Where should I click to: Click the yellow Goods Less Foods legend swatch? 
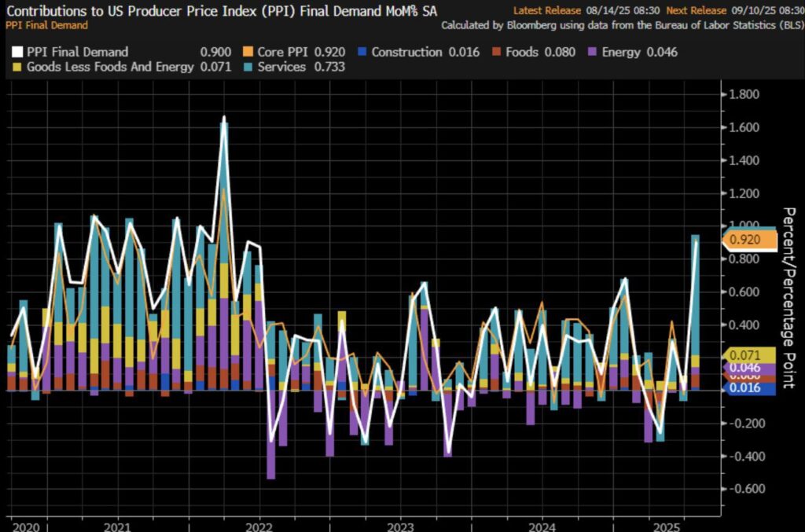point(17,67)
